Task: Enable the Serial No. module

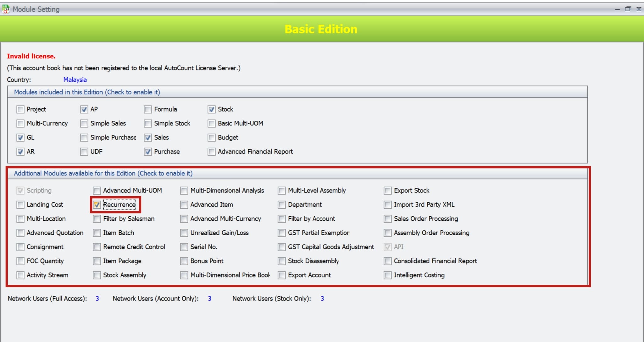Action: tap(184, 247)
